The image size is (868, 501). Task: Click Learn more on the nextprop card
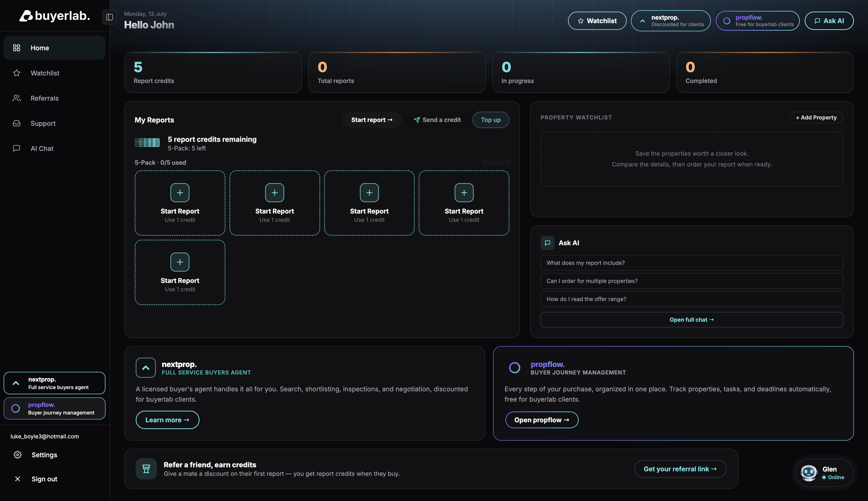pyautogui.click(x=167, y=420)
